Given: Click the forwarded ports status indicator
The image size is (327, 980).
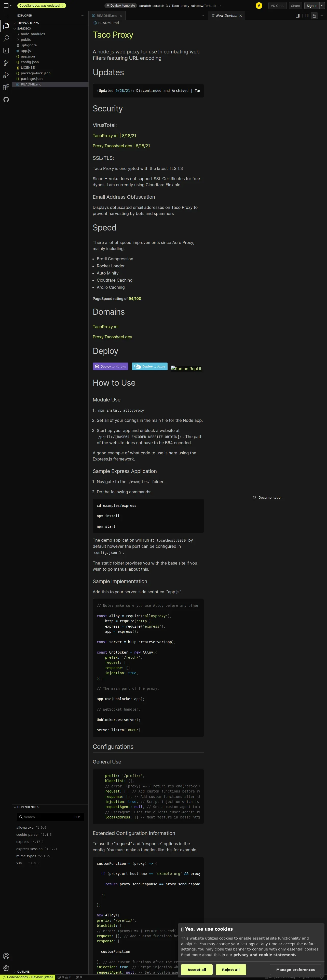Looking at the screenshot, I should click(x=79, y=977).
